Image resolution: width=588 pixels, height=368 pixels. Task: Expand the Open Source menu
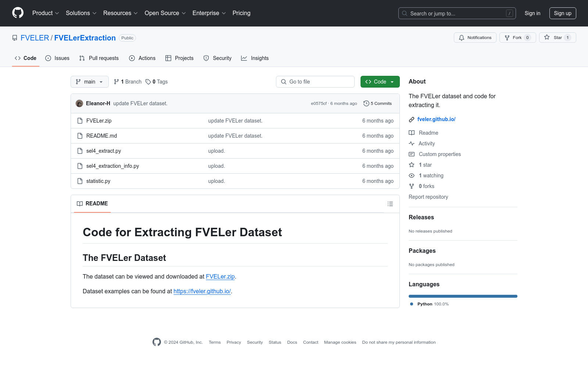pos(165,13)
